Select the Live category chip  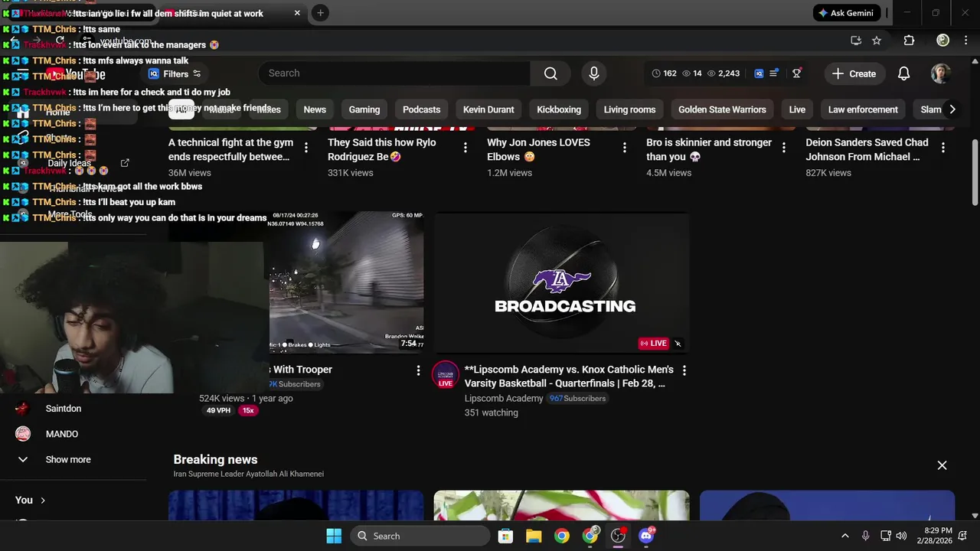pyautogui.click(x=797, y=109)
